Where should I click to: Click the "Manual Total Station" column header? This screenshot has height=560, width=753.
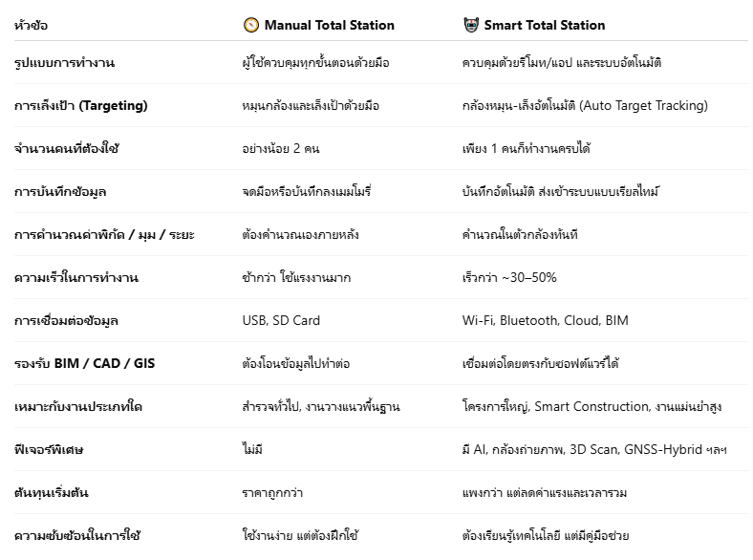coord(329,25)
